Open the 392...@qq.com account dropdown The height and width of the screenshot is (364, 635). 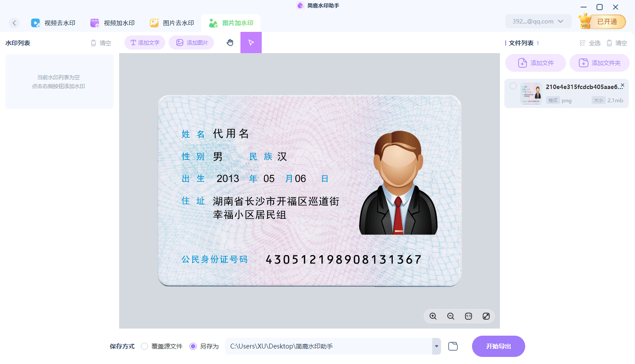pyautogui.click(x=538, y=21)
